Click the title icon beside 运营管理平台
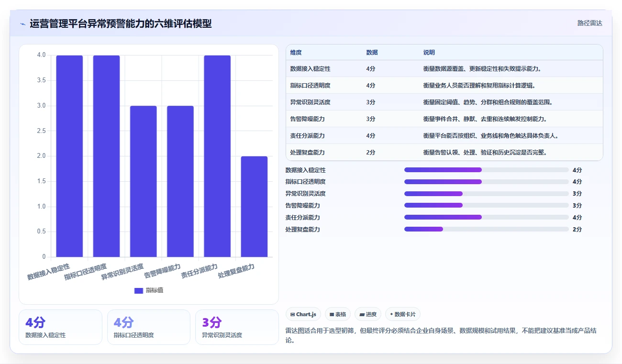The width and height of the screenshot is (622, 364). pyautogui.click(x=22, y=23)
